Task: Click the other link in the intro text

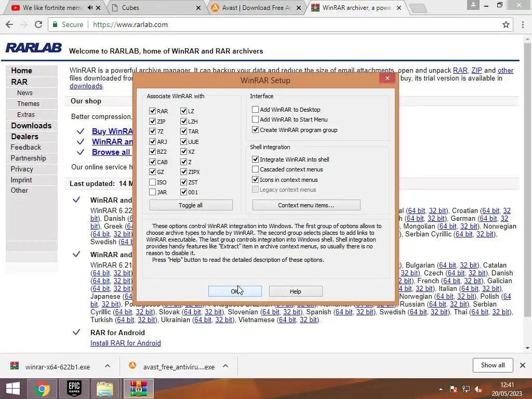Action: [x=505, y=70]
